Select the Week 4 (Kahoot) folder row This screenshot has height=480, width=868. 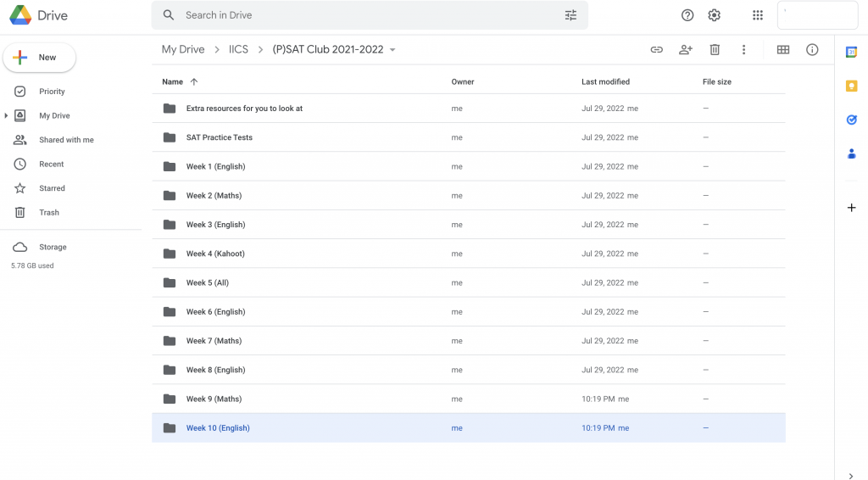coord(468,254)
